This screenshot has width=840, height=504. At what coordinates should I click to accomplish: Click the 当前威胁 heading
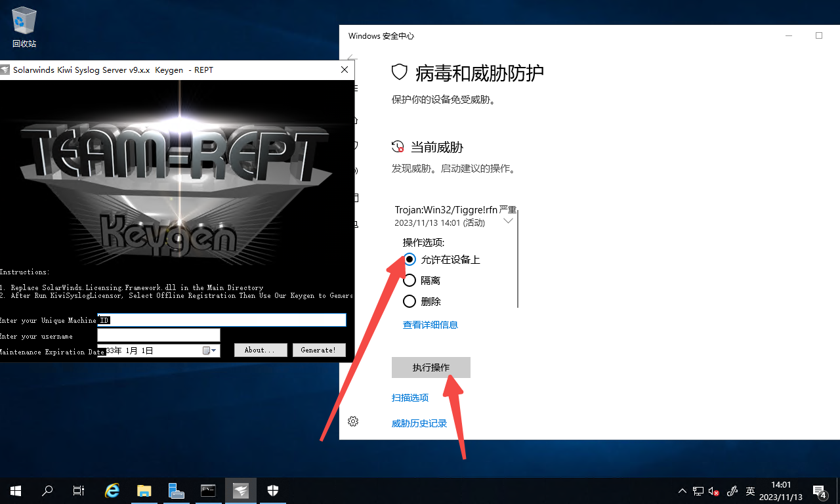[437, 147]
